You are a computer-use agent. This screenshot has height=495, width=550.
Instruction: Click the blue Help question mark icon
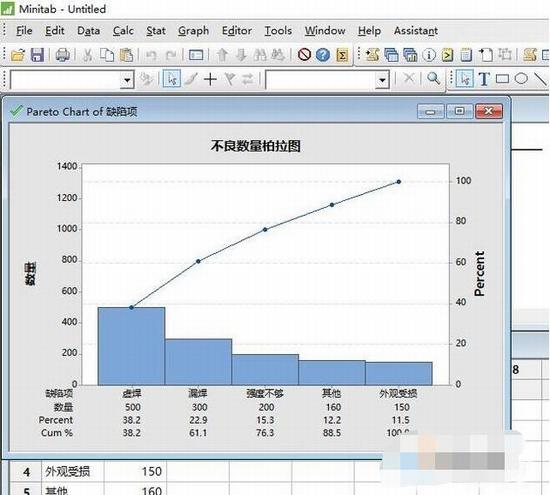323,55
